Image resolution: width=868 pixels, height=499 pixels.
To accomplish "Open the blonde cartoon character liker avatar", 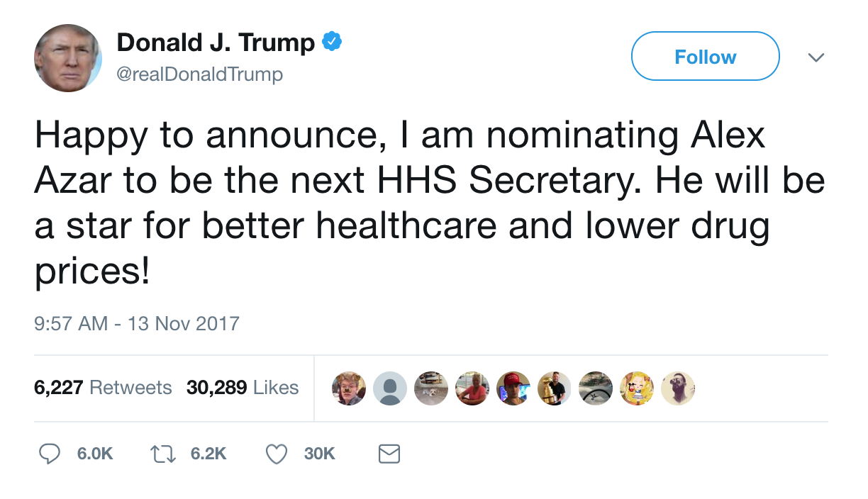I will 637,388.
